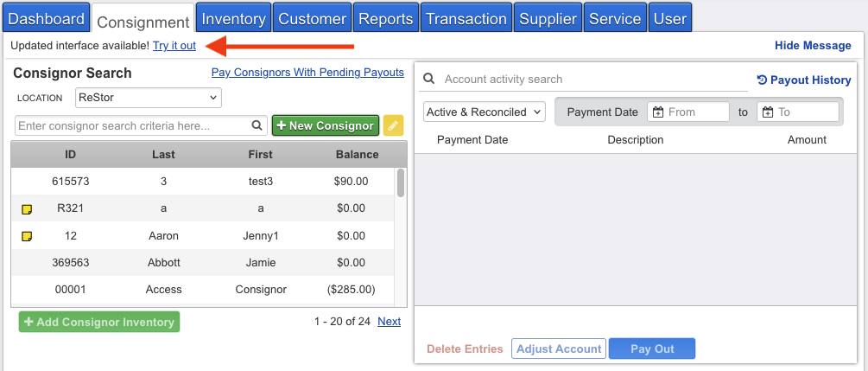Open the Active & Reconciled filter dropdown

click(x=485, y=112)
